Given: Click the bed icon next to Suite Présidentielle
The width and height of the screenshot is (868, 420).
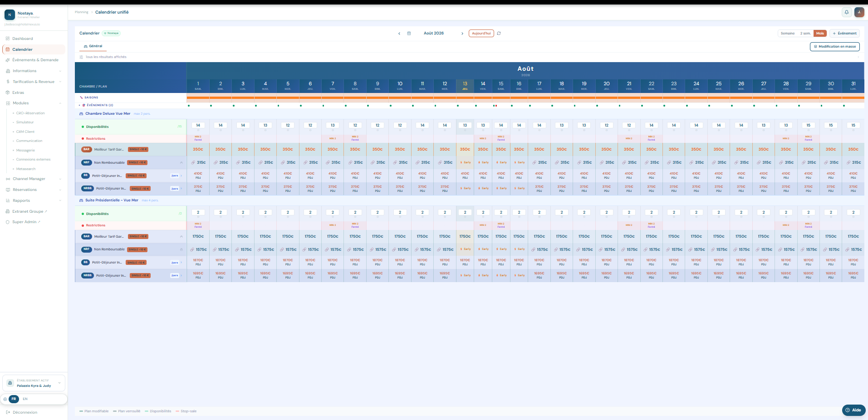Looking at the screenshot, I should (81, 200).
